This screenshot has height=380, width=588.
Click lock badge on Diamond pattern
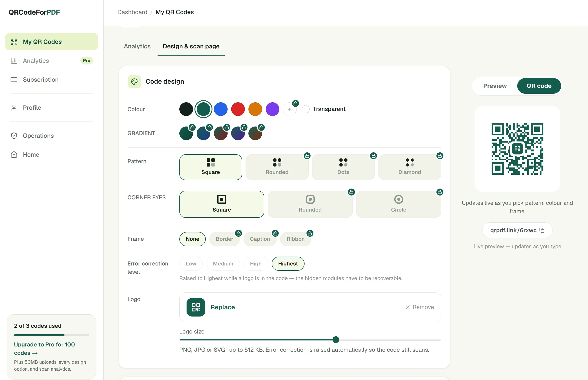pyautogui.click(x=440, y=156)
